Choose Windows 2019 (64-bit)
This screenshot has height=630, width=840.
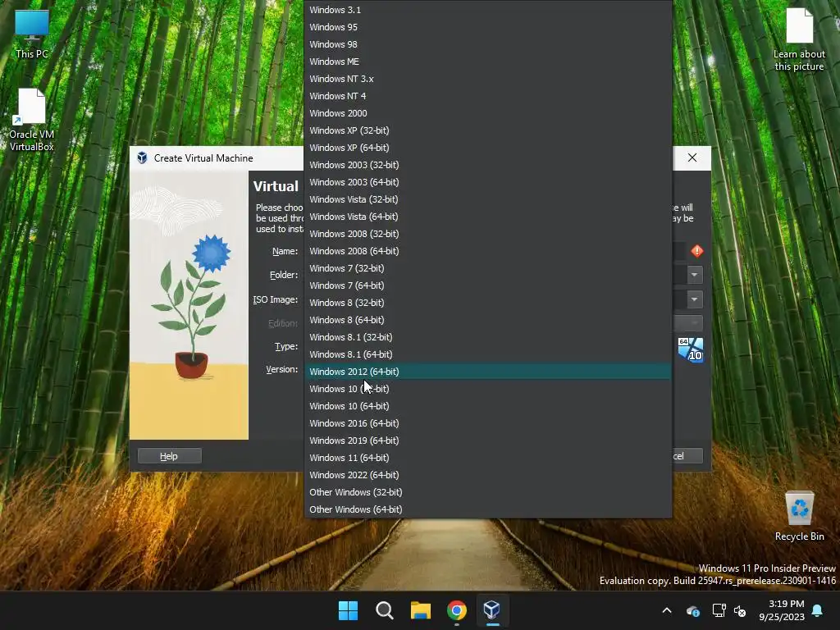[487, 440]
